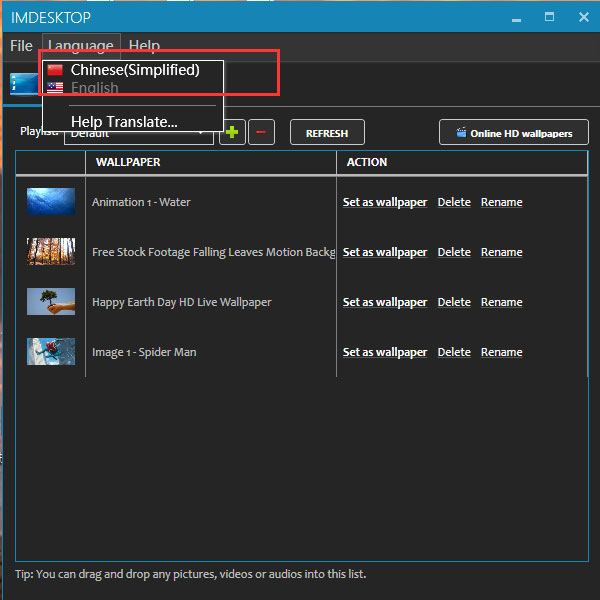Click the red minus remove playlist button
The width and height of the screenshot is (600, 600).
click(261, 132)
